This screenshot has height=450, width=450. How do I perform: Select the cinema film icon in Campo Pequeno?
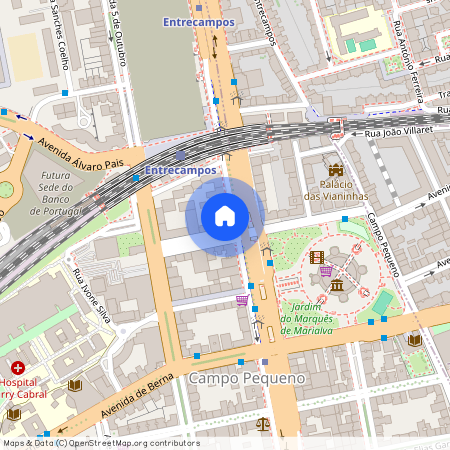[x=317, y=257]
